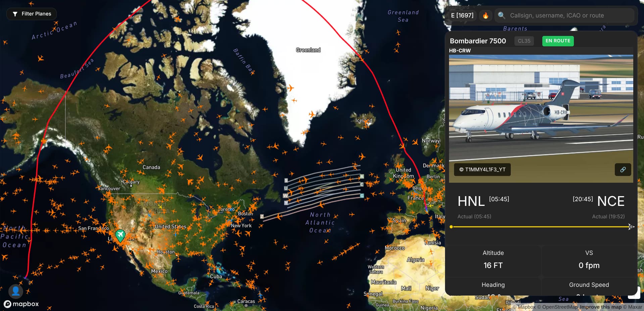Click the Caracas city label
644x311 pixels.
point(246,301)
